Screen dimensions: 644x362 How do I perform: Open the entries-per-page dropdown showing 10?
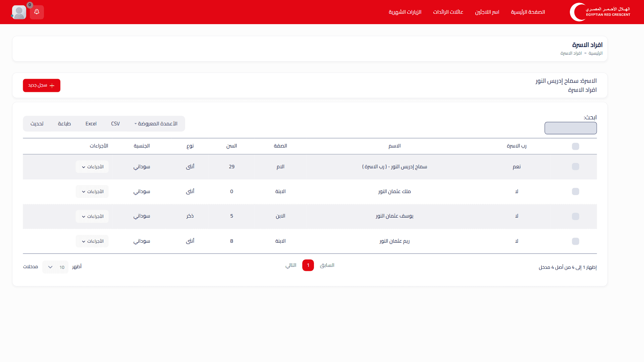(x=55, y=267)
